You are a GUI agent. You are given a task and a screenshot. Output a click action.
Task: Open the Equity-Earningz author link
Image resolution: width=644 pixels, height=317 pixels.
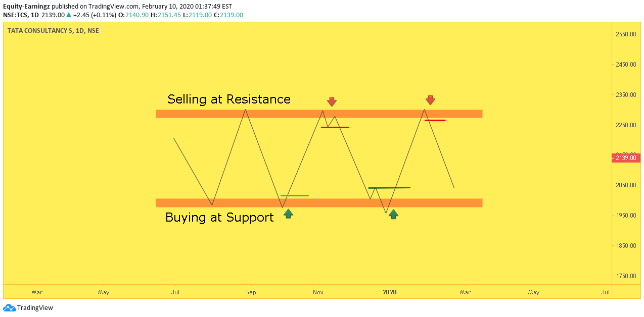tap(25, 7)
